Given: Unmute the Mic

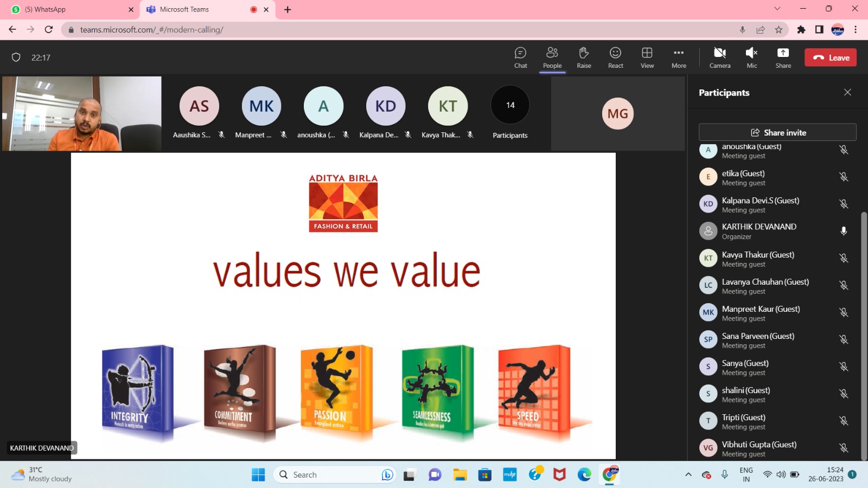Looking at the screenshot, I should (751, 57).
